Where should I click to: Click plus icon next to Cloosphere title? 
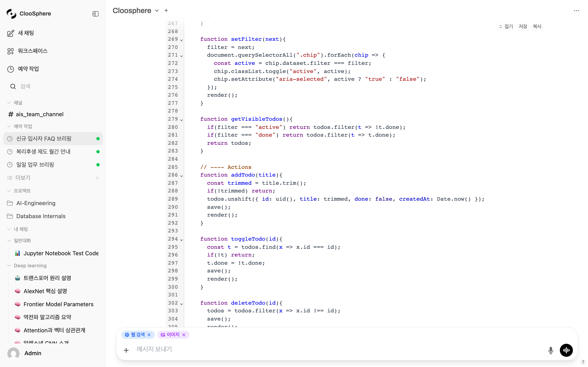pyautogui.click(x=166, y=10)
